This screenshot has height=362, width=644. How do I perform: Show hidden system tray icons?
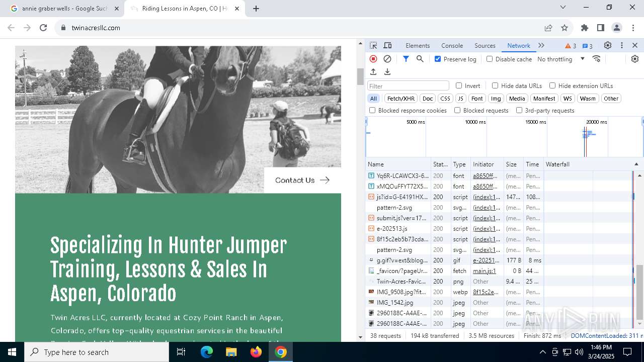coord(542,352)
